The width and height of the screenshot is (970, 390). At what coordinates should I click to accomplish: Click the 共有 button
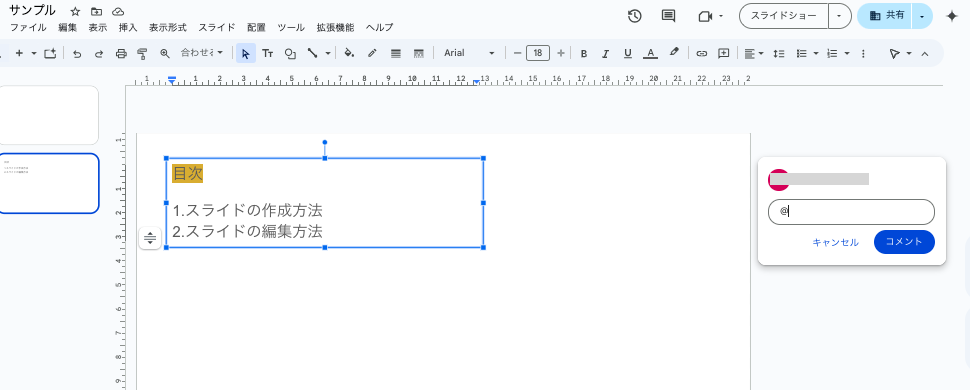point(885,16)
